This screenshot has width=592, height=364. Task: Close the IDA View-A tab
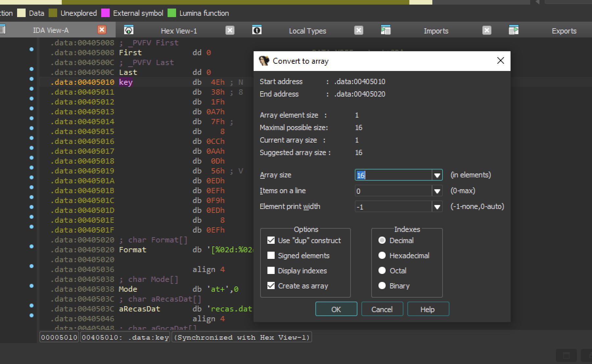click(102, 30)
